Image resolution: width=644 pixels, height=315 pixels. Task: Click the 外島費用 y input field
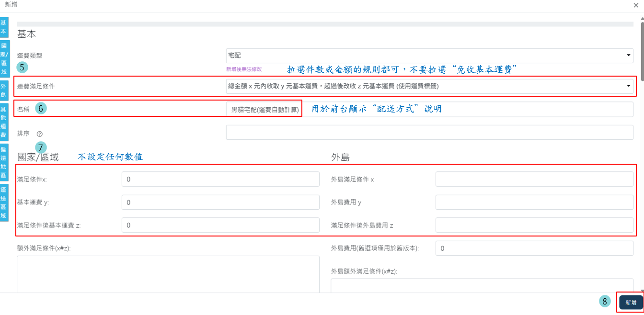[x=534, y=202]
